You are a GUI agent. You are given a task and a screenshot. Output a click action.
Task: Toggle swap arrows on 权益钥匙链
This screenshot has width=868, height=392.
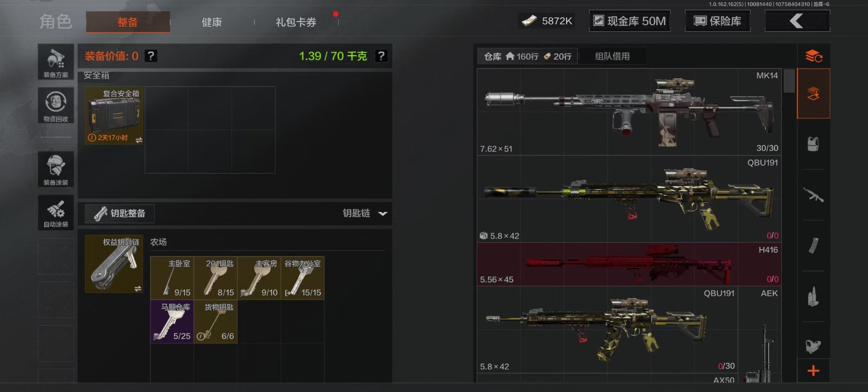(x=138, y=288)
